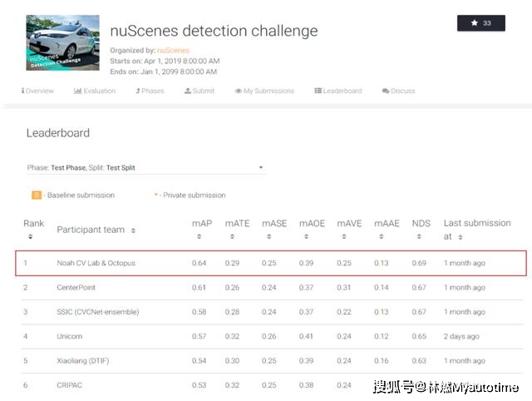Sort by Rank using its sort arrows
Image resolution: width=532 pixels, height=401 pixels.
31,236
